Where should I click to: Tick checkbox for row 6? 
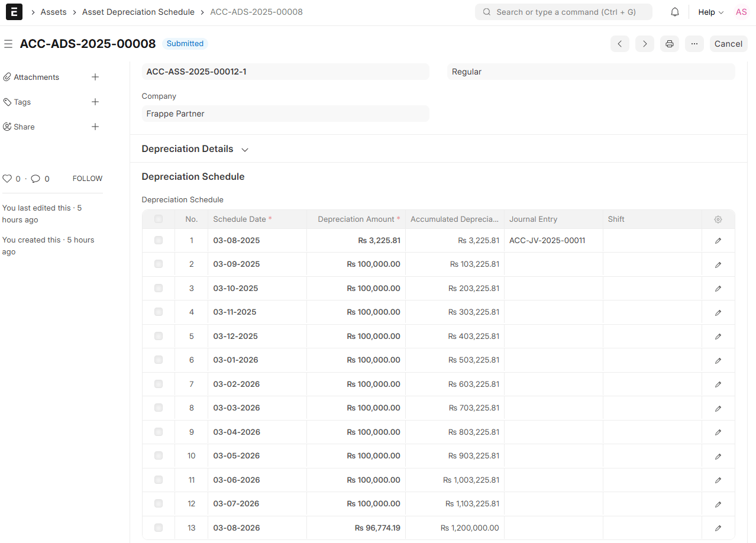click(159, 360)
